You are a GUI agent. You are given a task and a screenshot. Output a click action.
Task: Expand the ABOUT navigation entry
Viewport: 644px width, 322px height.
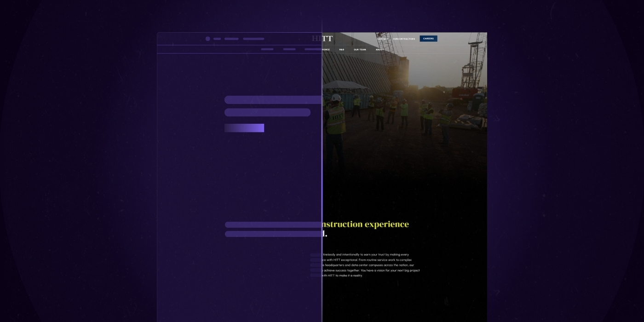(379, 50)
